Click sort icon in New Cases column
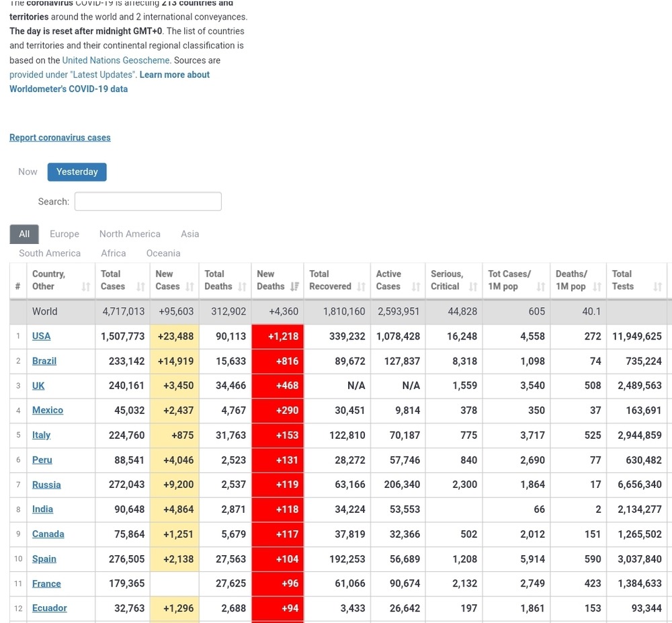The height and width of the screenshot is (623, 672). click(190, 287)
